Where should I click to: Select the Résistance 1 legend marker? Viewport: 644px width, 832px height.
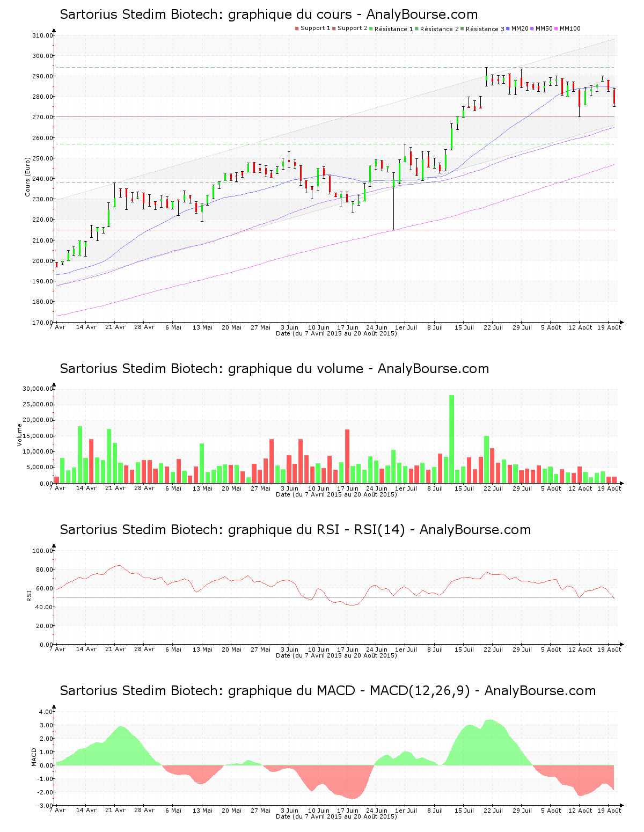point(371,28)
